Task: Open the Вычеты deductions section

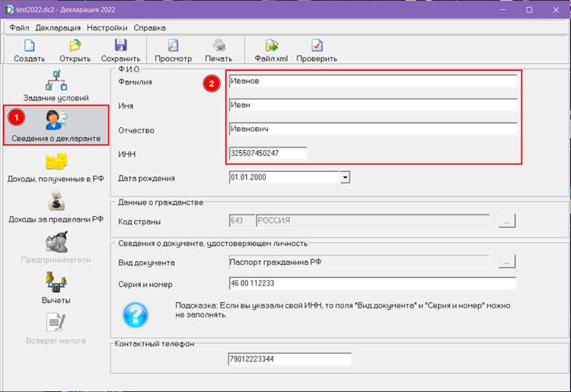Action: (x=56, y=288)
